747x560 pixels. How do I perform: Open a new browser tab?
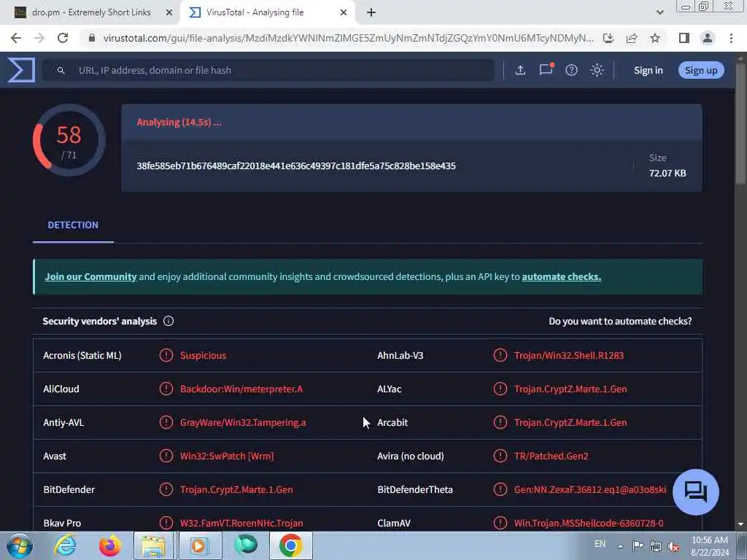click(x=371, y=13)
